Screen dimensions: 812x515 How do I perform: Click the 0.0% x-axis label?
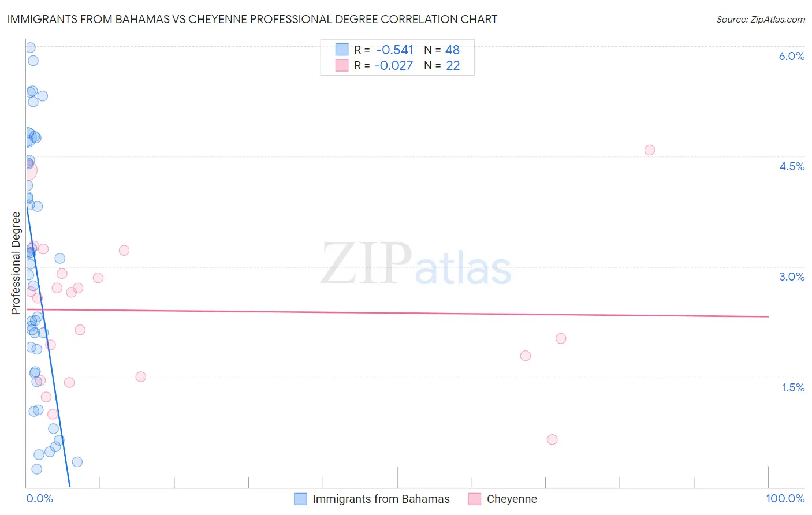point(39,498)
